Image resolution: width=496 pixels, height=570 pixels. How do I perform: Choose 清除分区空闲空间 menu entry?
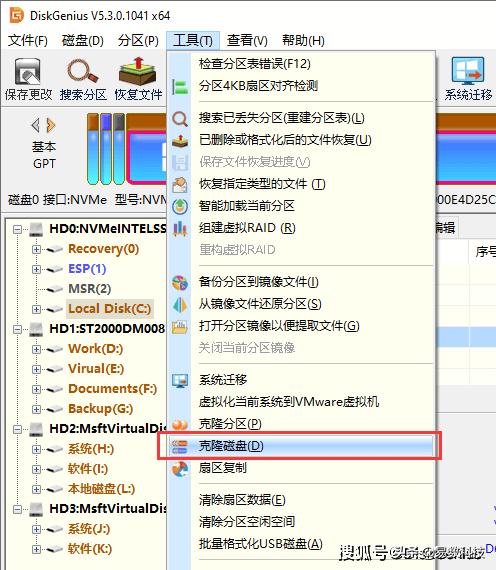[300, 522]
